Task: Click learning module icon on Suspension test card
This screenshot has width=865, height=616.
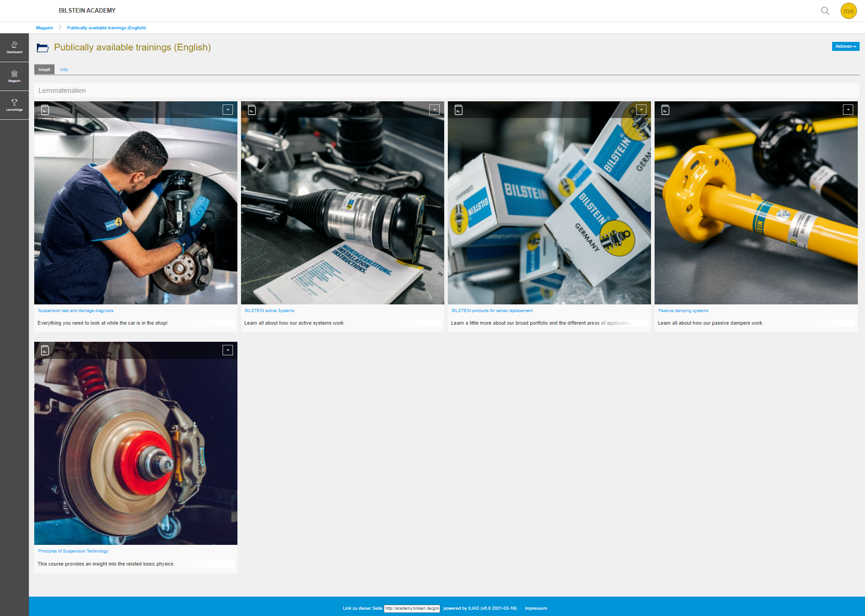Action: [x=45, y=109]
